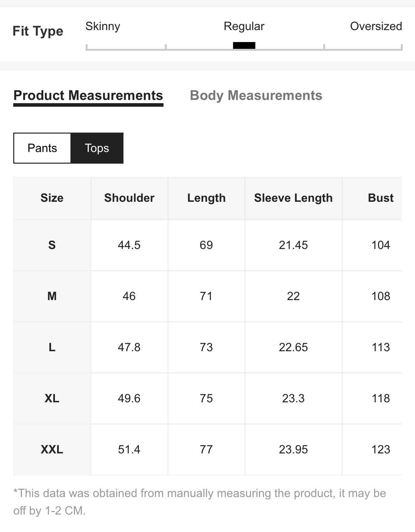Select the Shoulder column header
The width and height of the screenshot is (415, 532).
pyautogui.click(x=129, y=198)
